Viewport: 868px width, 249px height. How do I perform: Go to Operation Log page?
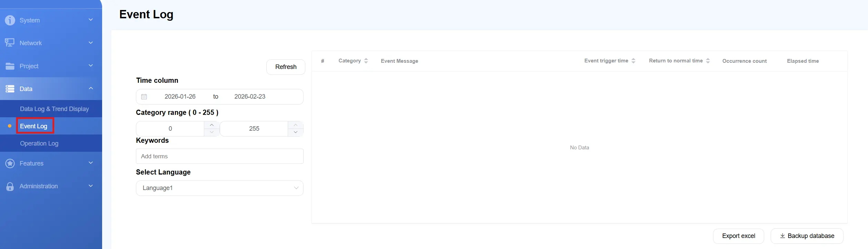tap(39, 143)
